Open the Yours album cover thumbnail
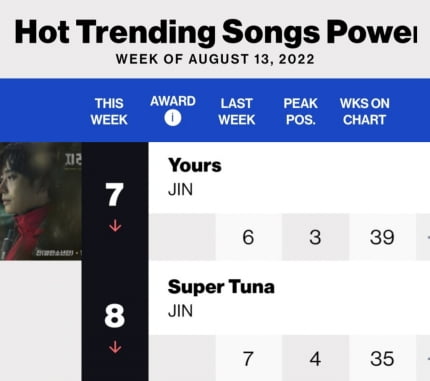 [41, 201]
